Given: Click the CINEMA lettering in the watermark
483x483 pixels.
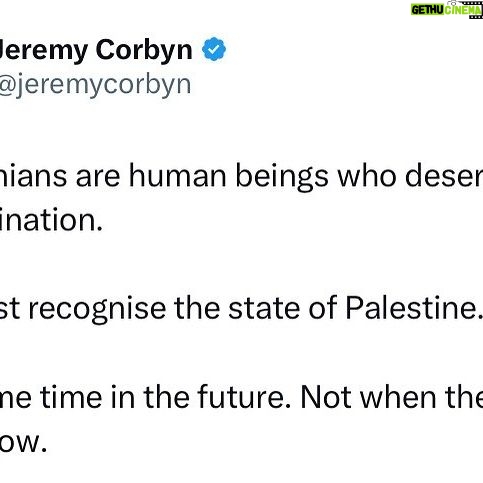Looking at the screenshot, I should [x=461, y=11].
